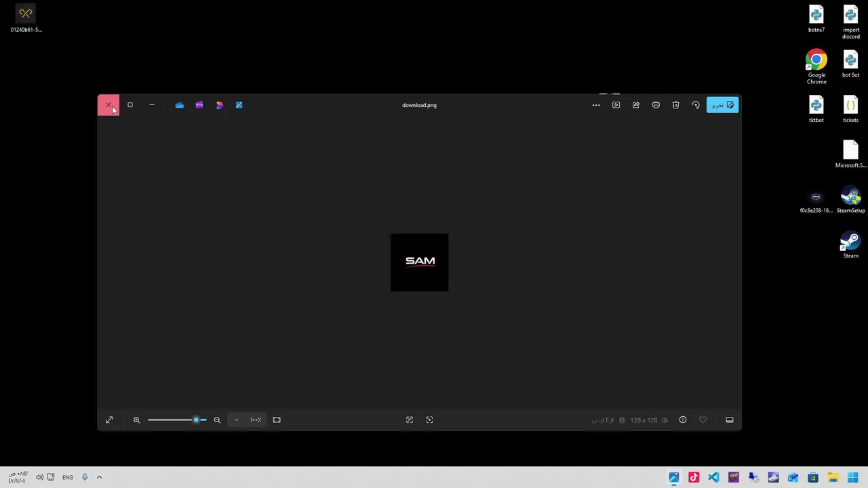
Task: Select the botns7 Python file on desktop
Action: pyautogui.click(x=816, y=20)
